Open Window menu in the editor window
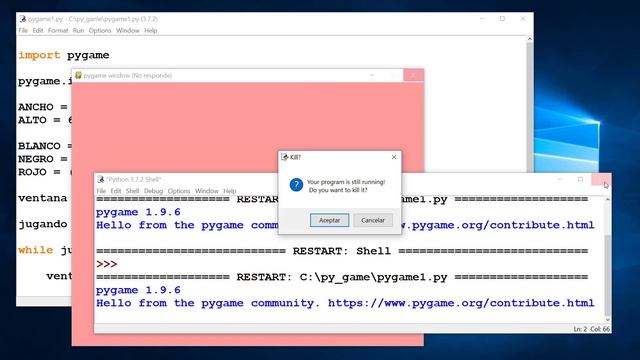 click(128, 31)
